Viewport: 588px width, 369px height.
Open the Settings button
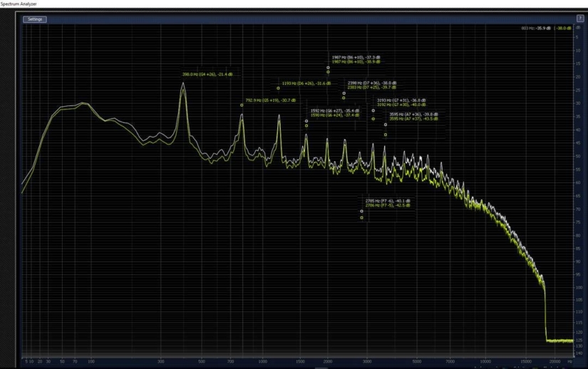pos(35,19)
